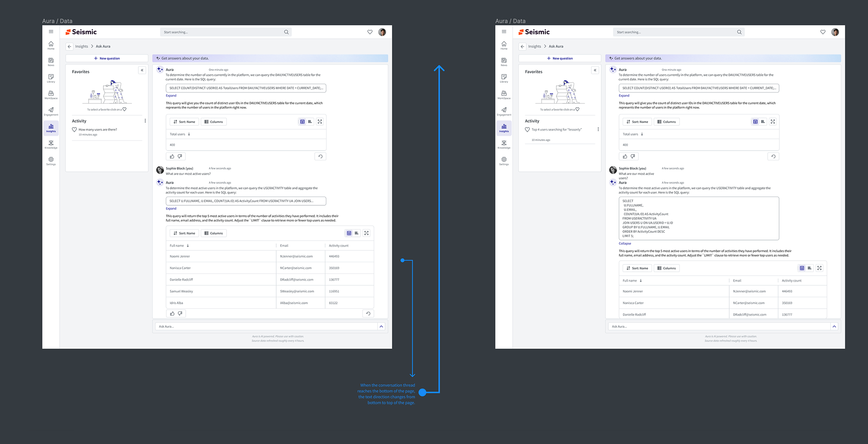Collapse the Favorites panel in the right frame

(x=595, y=70)
